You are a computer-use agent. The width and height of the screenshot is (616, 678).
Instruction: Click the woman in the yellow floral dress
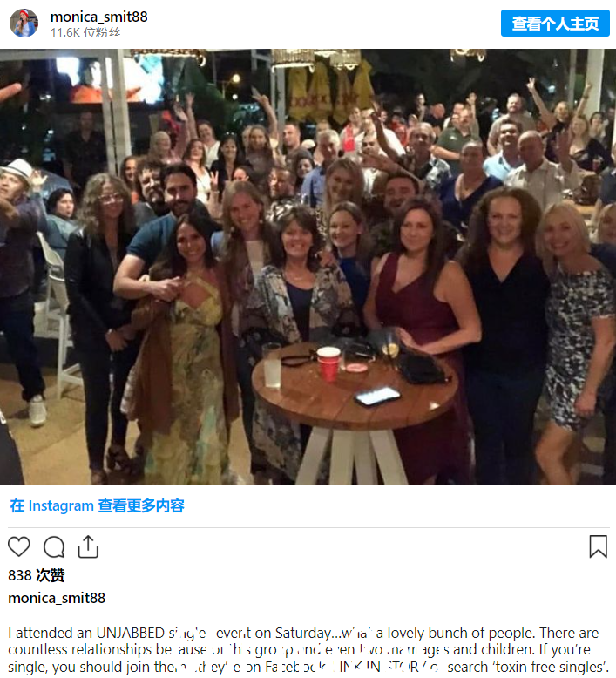tap(186, 350)
